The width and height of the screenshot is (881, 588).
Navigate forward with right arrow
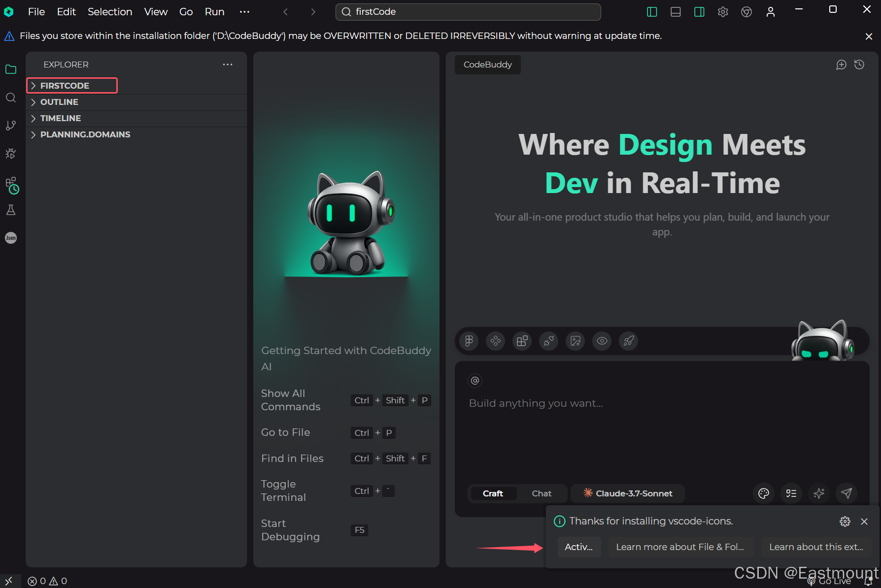point(313,12)
